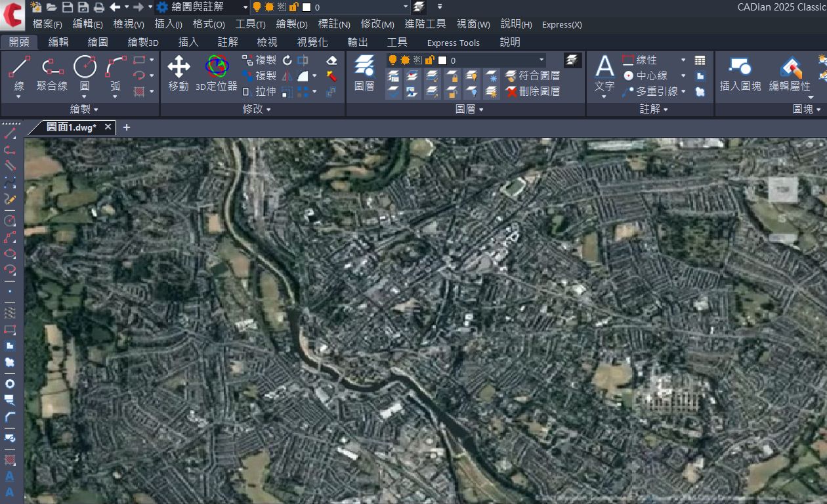Switch to the 註解 ribbon tab
The width and height of the screenshot is (827, 504).
click(x=228, y=42)
